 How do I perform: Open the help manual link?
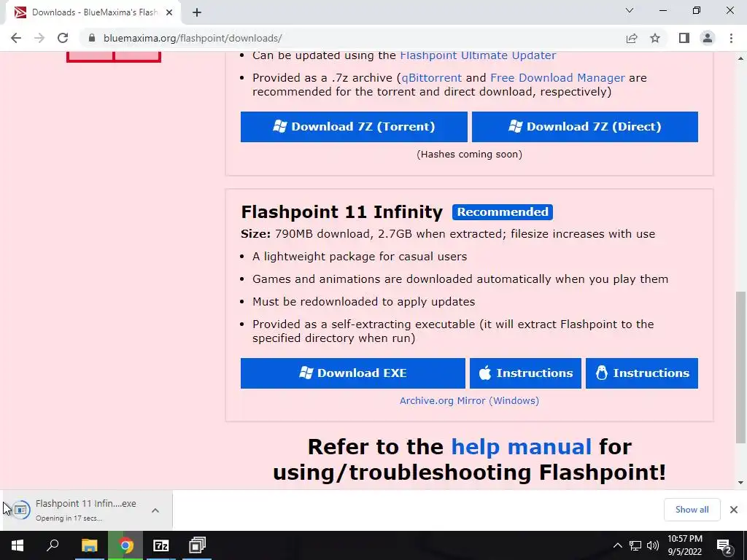pos(521,447)
